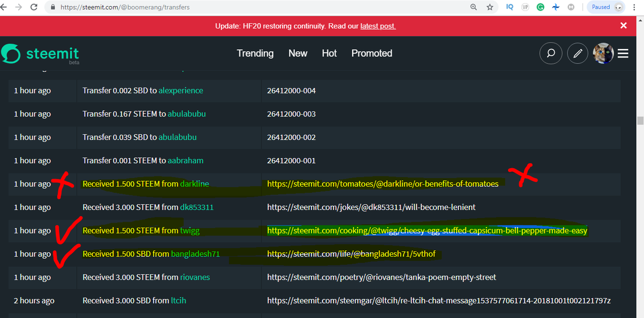644x318 pixels.
Task: Open the Promoted tab
Action: (x=372, y=53)
